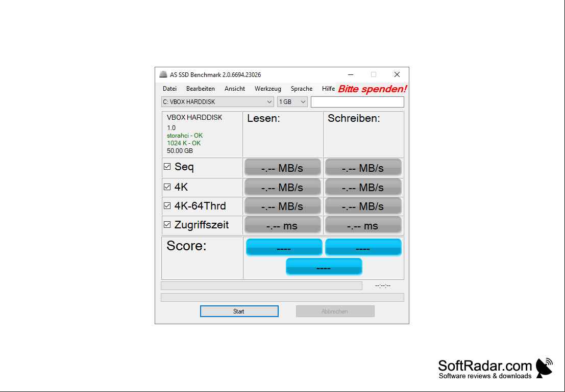Screen dimensions: 565x392
Task: Click the Schreiben: column header
Action: (354, 118)
